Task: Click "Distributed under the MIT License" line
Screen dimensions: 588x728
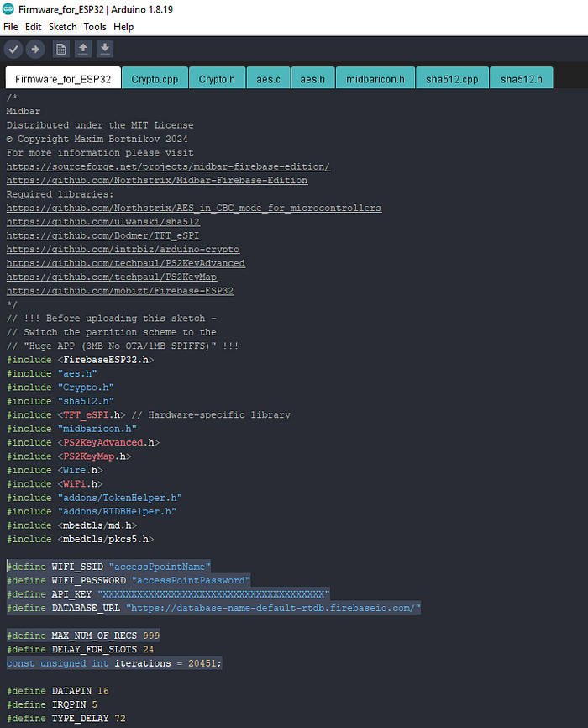Action: coord(100,125)
